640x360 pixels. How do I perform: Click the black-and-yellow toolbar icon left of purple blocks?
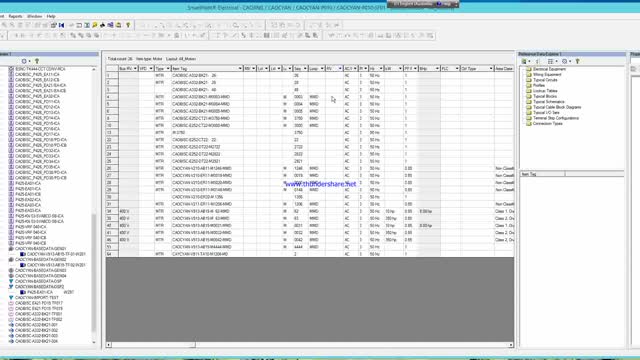coord(102,25)
